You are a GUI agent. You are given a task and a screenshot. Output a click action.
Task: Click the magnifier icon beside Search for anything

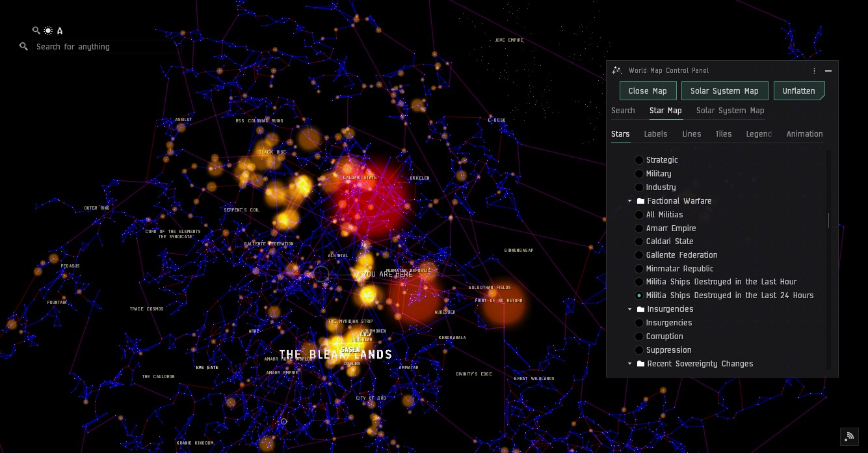click(x=24, y=47)
